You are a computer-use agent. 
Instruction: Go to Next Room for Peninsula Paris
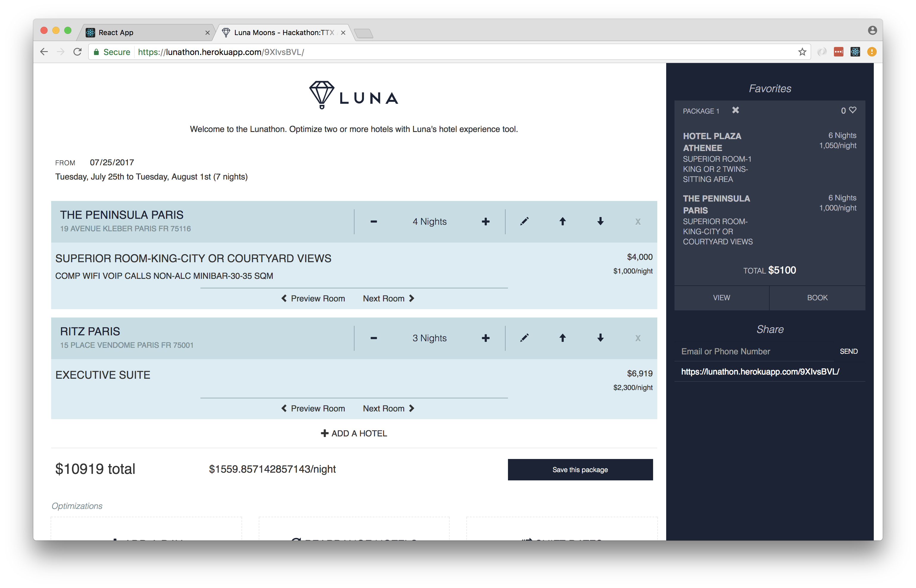pyautogui.click(x=388, y=298)
